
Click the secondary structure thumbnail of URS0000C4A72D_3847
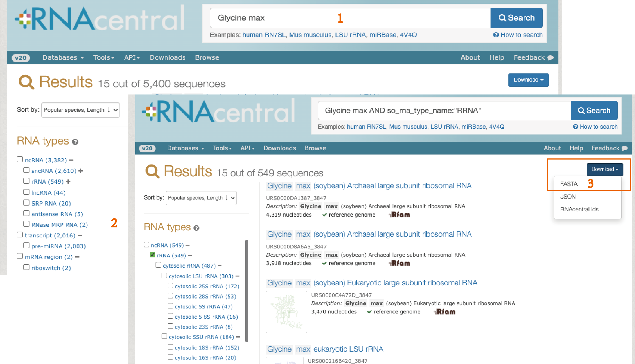click(x=287, y=312)
